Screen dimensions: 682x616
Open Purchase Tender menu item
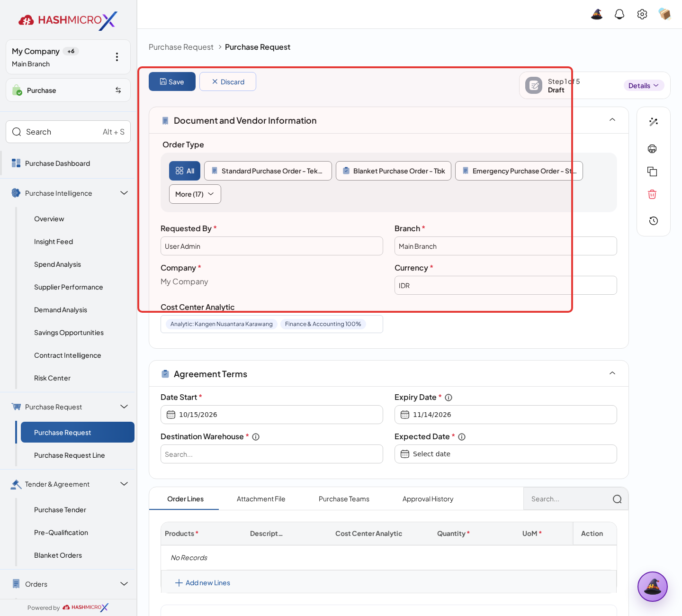(x=60, y=510)
